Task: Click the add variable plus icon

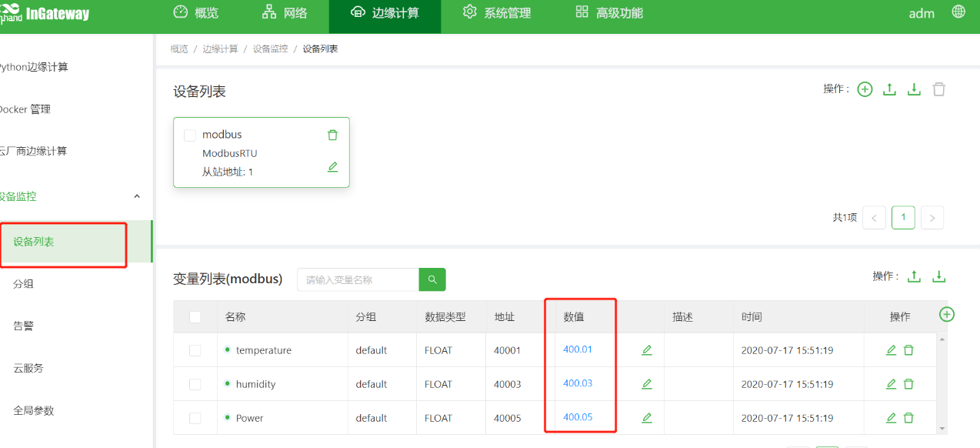Action: point(947,314)
